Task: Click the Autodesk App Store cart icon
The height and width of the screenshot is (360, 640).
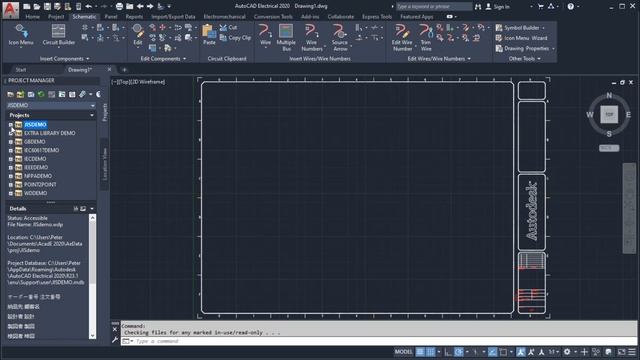Action: (x=540, y=6)
